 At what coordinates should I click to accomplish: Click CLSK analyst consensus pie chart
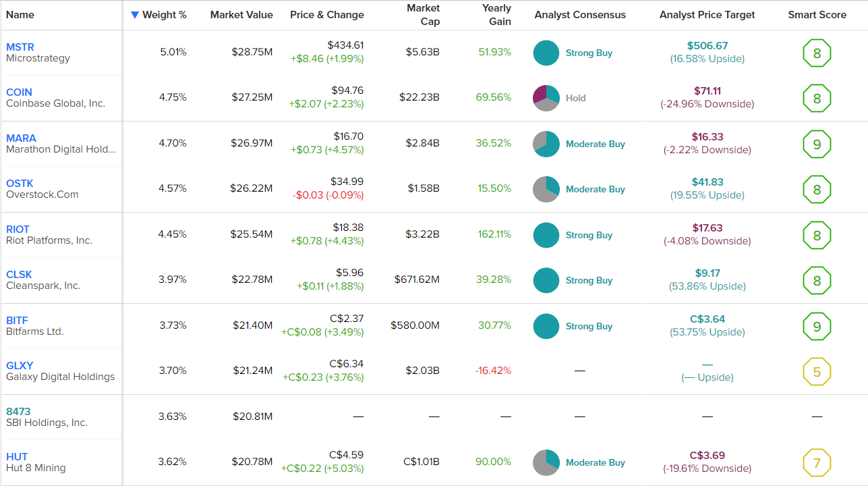click(x=546, y=280)
